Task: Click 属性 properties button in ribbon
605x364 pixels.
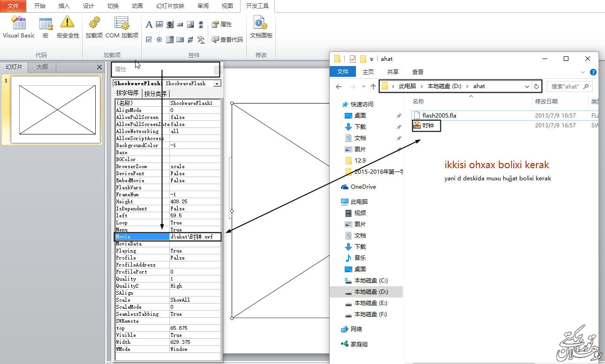Action: (x=221, y=24)
